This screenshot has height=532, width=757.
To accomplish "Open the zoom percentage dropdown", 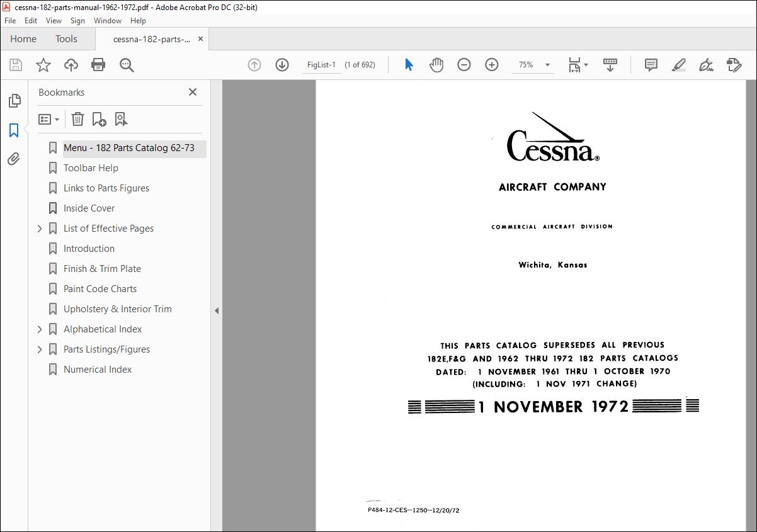I will (x=547, y=65).
